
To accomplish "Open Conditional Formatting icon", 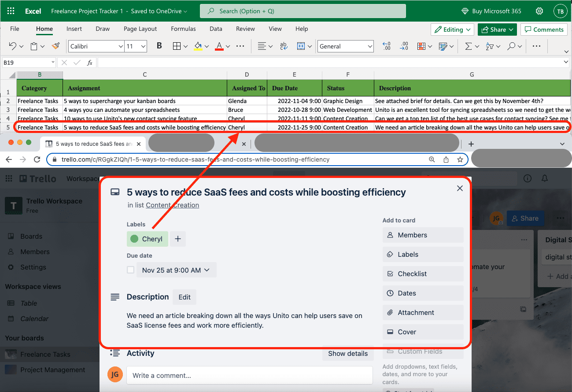I will click(421, 46).
